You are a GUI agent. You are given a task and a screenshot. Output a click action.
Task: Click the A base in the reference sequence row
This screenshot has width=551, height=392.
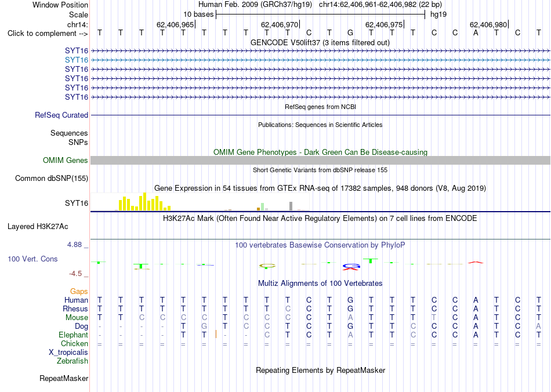tap(476, 33)
